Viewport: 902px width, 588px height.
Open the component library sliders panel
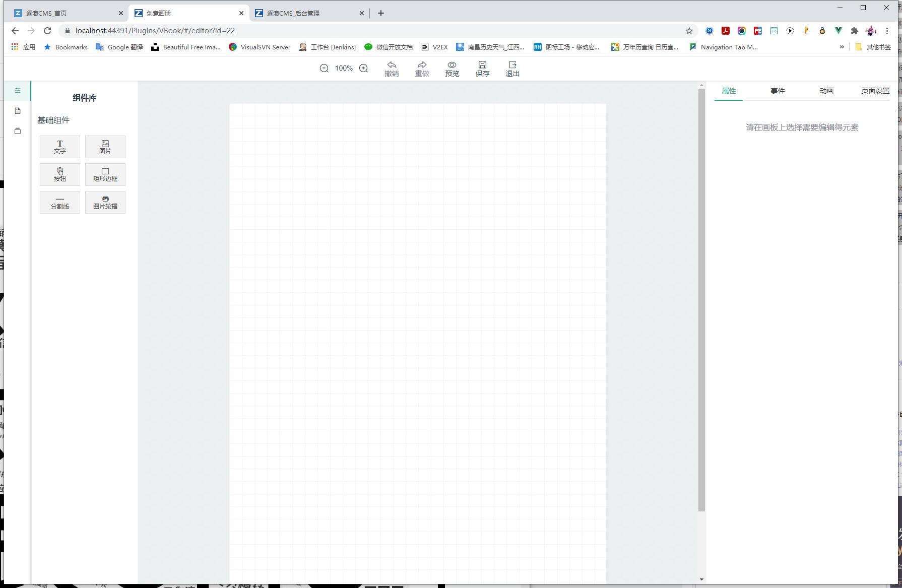(x=18, y=91)
